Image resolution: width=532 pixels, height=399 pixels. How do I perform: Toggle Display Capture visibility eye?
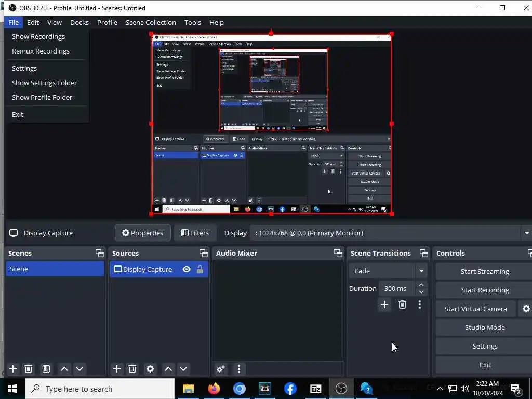pos(187,270)
